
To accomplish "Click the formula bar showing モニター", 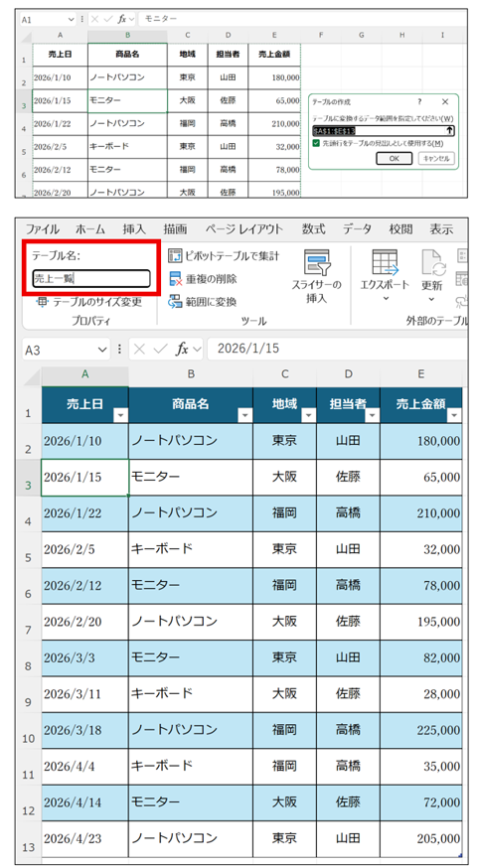I will [x=302, y=19].
